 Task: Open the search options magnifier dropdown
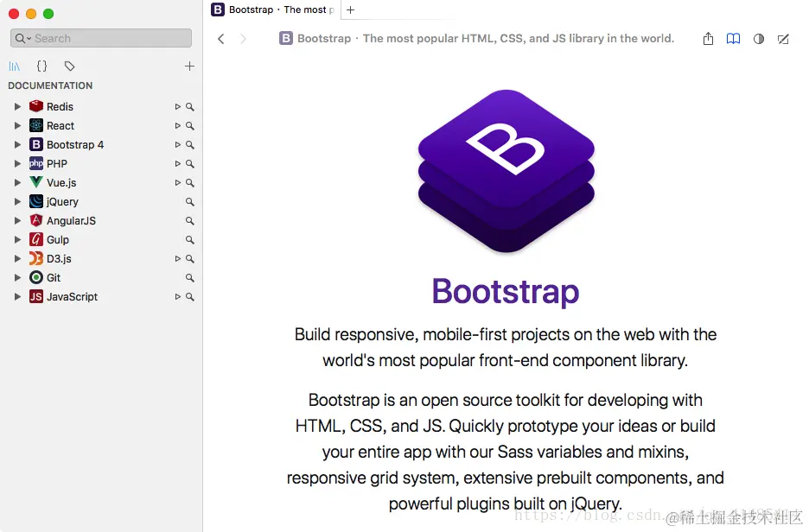pos(22,38)
